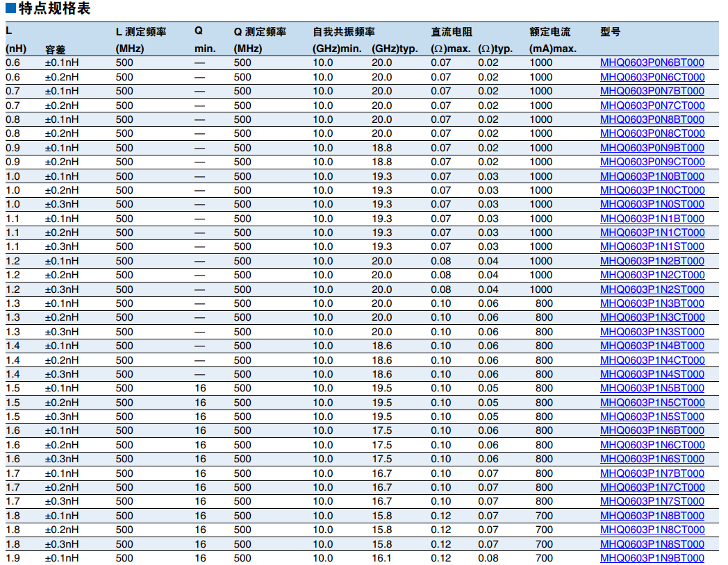The height and width of the screenshot is (565, 728).
Task: Click the (GHz)min. sub-header
Action: pos(337,49)
